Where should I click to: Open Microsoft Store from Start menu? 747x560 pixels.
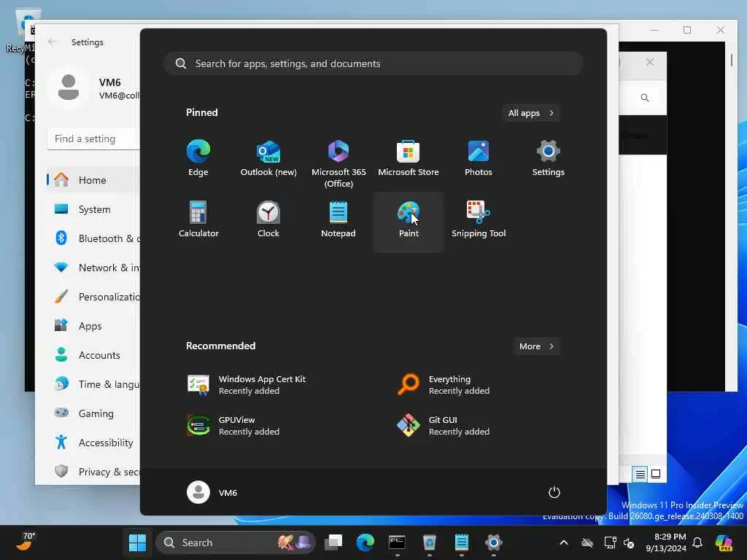pyautogui.click(x=409, y=159)
